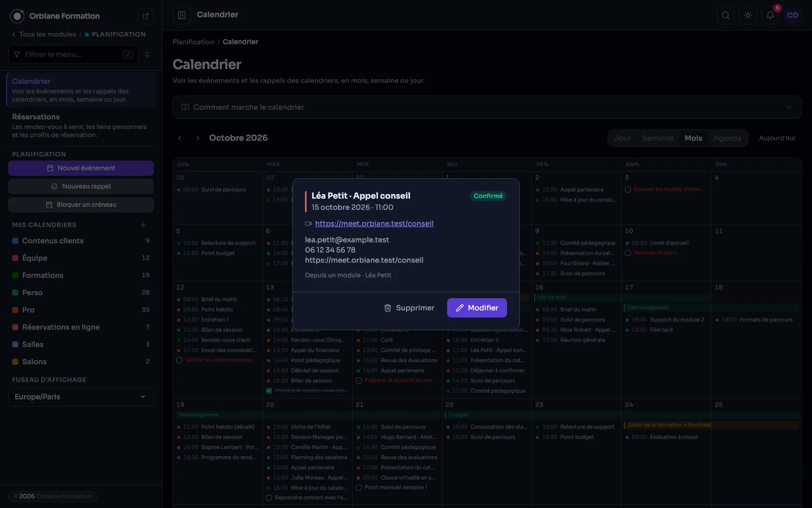Open the meet.orbiane.test/conseil link
The image size is (812, 508).
pos(374,224)
